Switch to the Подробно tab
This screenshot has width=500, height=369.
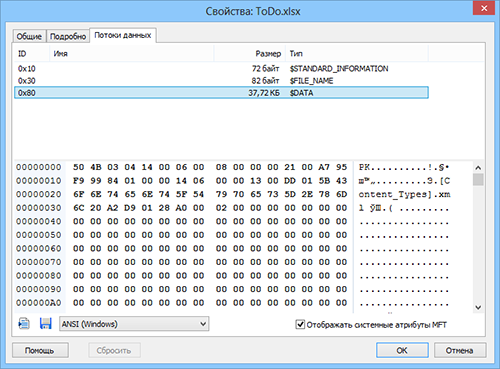tap(68, 36)
